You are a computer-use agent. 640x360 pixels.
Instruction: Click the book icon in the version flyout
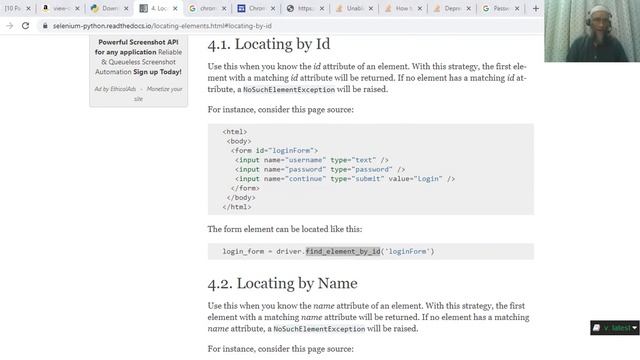click(x=596, y=328)
